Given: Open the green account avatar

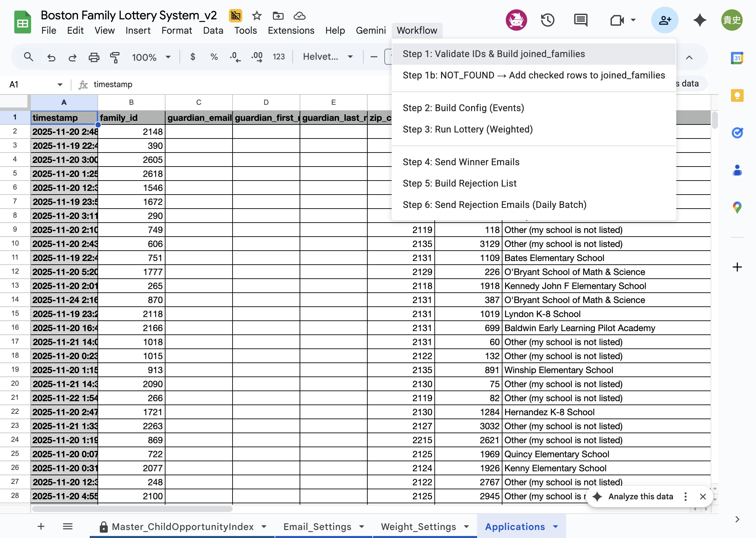Looking at the screenshot, I should tap(732, 20).
